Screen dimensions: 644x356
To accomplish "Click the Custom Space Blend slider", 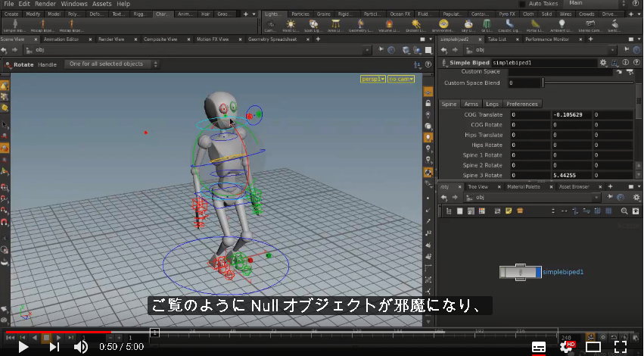I will coord(588,83).
